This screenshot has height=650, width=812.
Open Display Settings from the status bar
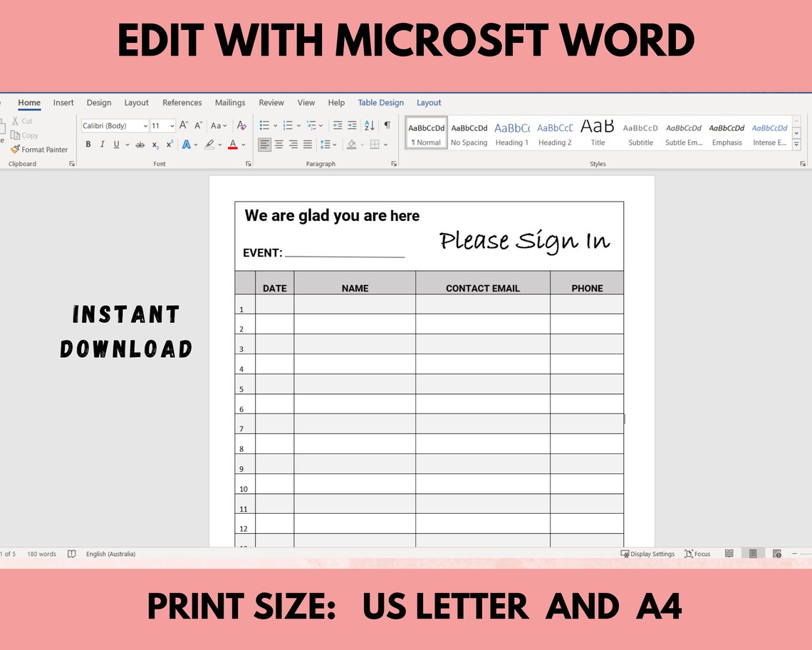pos(647,554)
